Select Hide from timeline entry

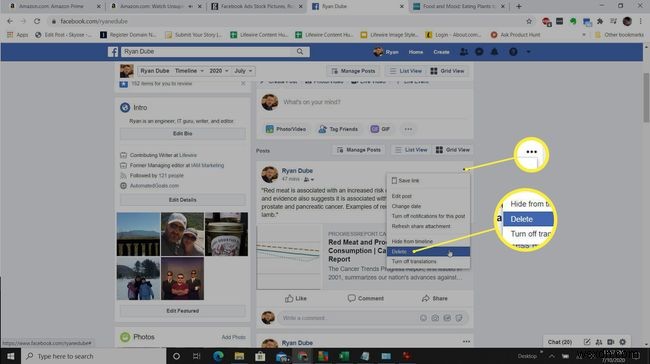(428, 241)
